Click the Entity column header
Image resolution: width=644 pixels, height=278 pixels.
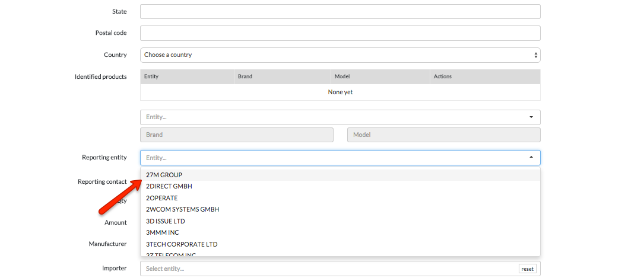coord(151,77)
